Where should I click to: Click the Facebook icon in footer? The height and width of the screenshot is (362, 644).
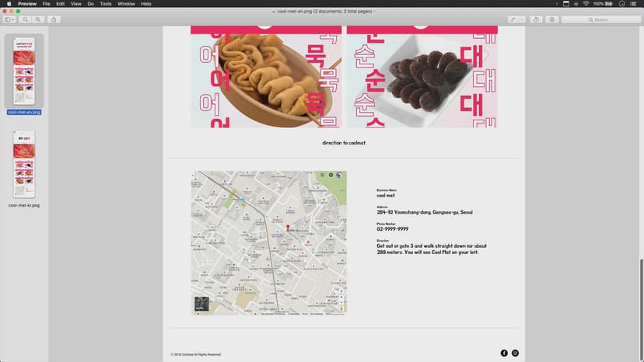504,353
